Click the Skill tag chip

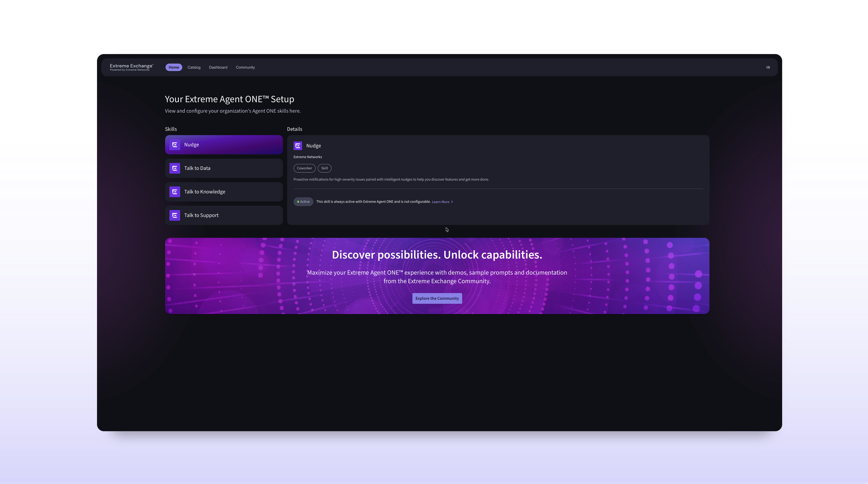[x=325, y=168]
